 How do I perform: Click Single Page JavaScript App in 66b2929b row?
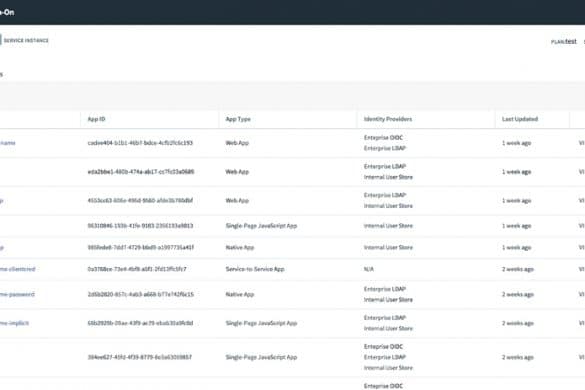(x=261, y=323)
